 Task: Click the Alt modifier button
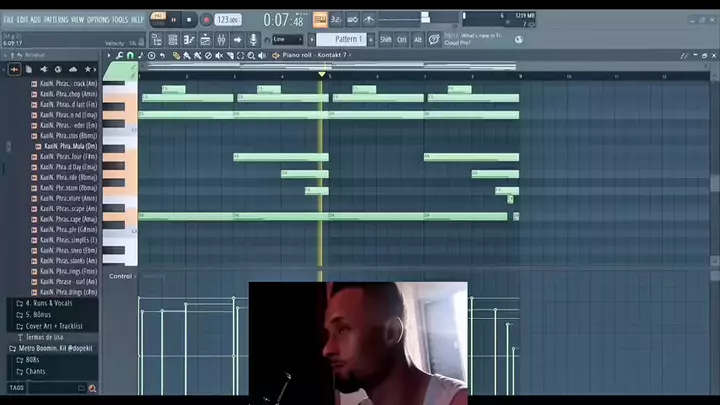418,40
